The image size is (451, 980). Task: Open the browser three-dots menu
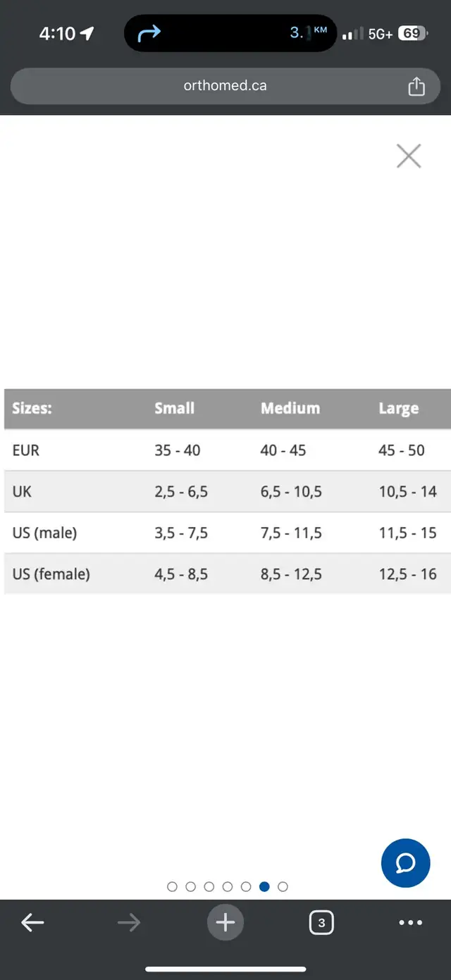[411, 922]
